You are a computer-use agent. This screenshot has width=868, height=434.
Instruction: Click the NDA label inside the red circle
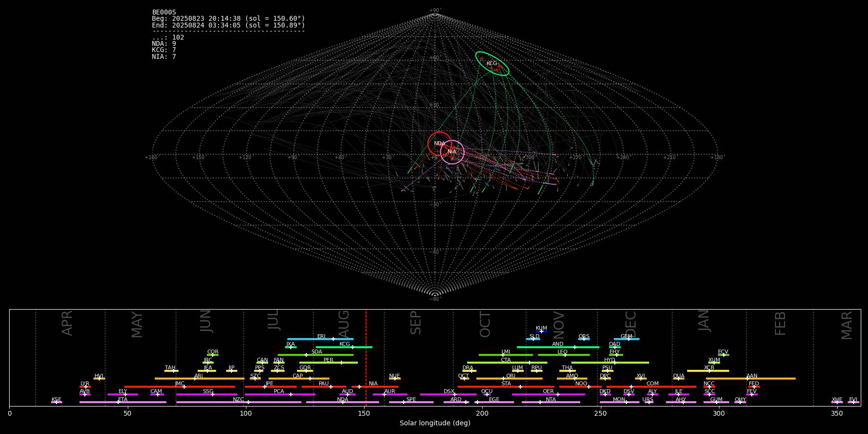439,144
